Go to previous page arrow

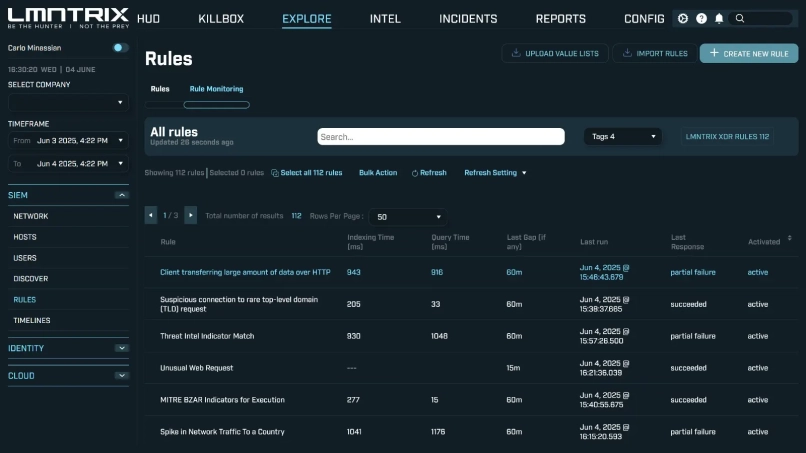[151, 215]
